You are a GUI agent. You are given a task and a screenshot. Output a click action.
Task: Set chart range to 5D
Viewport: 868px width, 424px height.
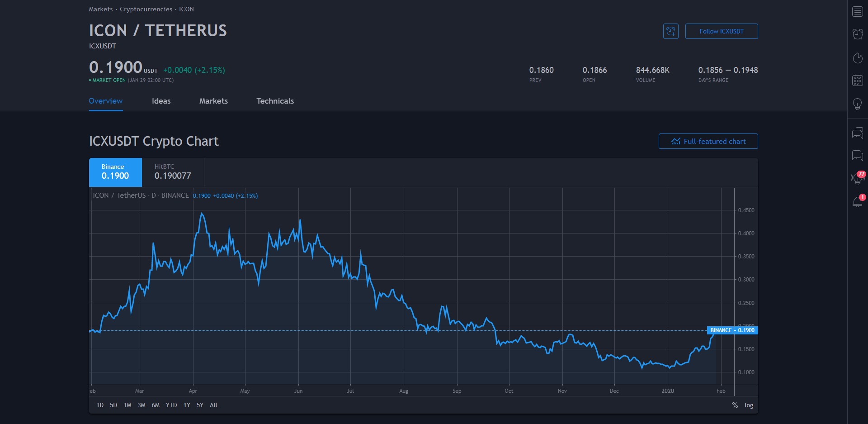pyautogui.click(x=113, y=405)
